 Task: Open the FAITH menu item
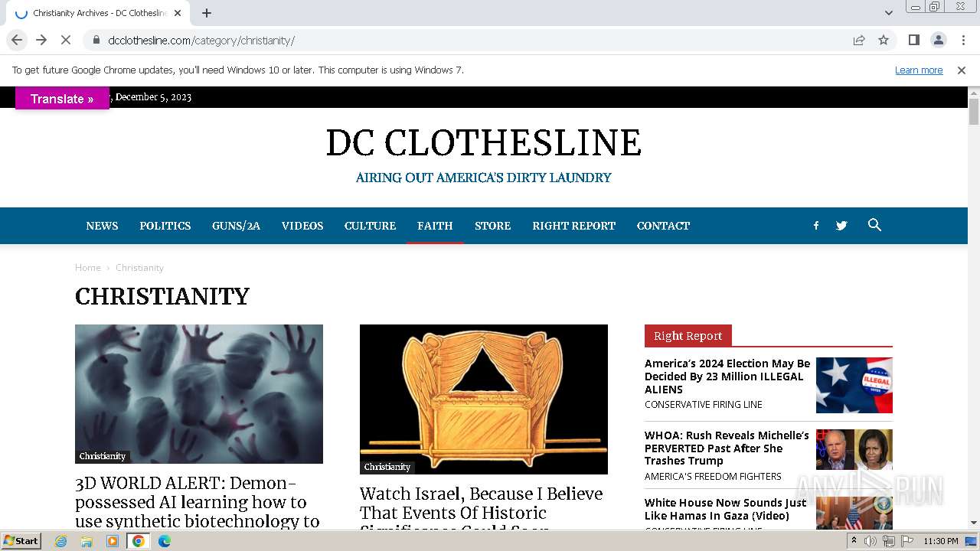click(x=435, y=226)
